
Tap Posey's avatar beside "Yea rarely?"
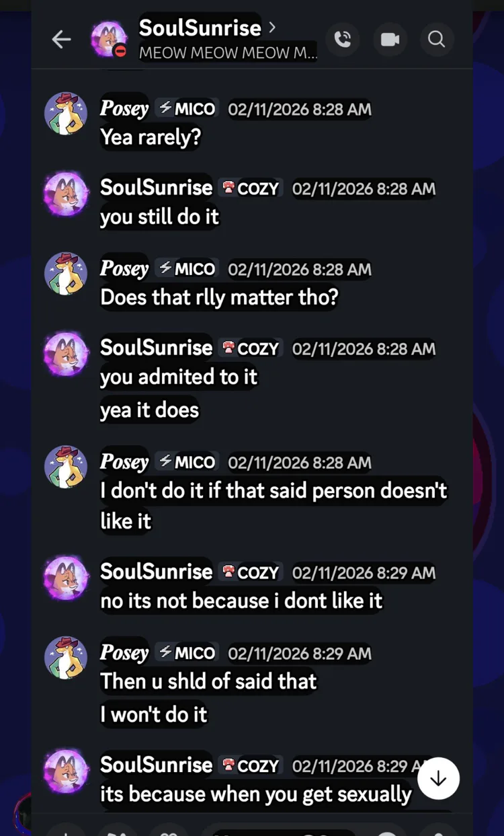point(66,114)
